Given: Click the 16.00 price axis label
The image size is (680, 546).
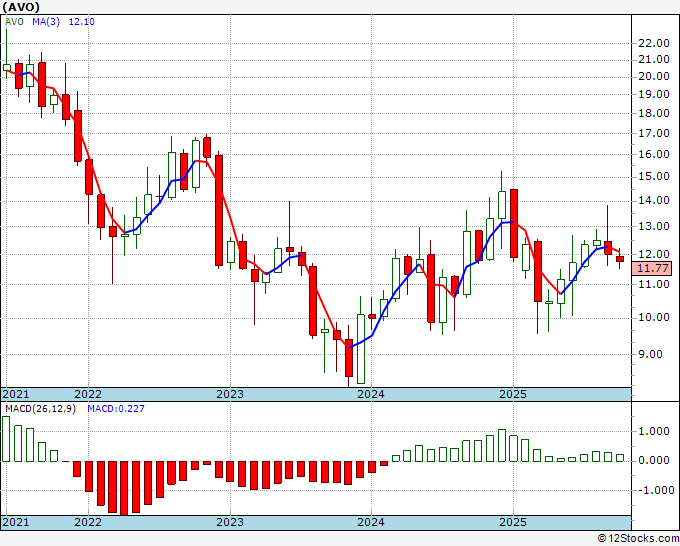Looking at the screenshot, I should click(x=654, y=154).
